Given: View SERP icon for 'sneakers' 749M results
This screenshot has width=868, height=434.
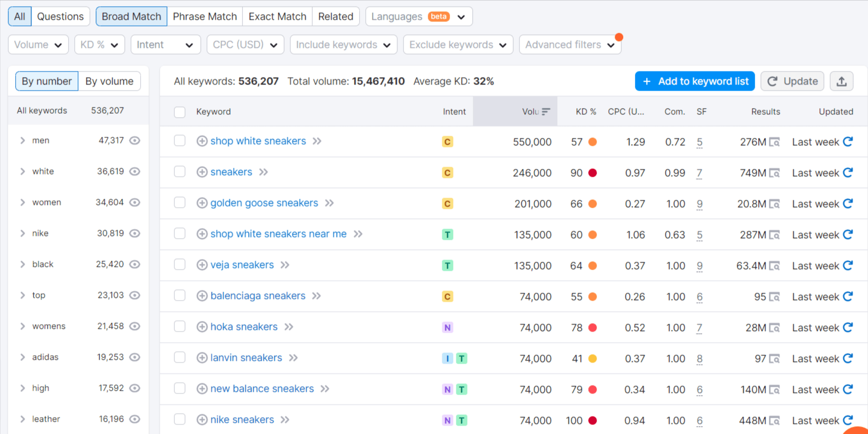Looking at the screenshot, I should point(775,173).
